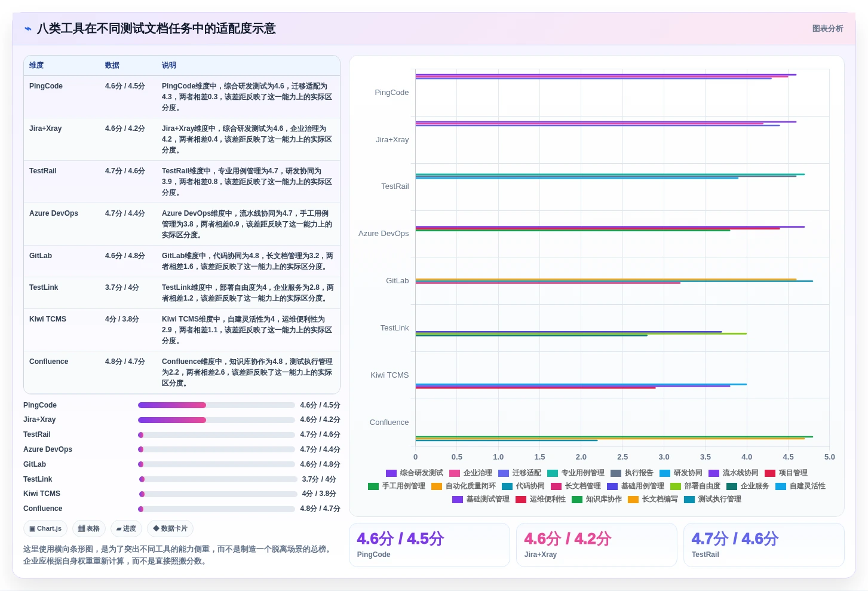Image resolution: width=868 pixels, height=591 pixels.
Task: Click the green 部署自由度 legend swatch
Action: [x=676, y=486]
